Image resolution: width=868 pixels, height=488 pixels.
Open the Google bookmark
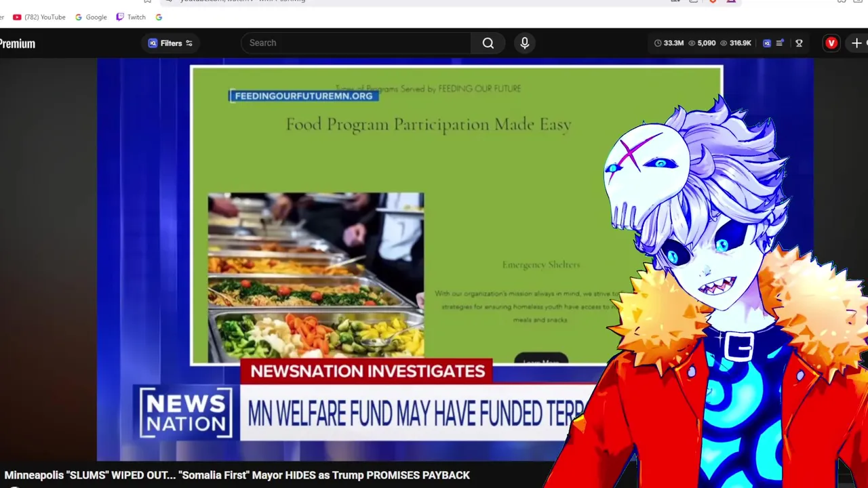[91, 17]
